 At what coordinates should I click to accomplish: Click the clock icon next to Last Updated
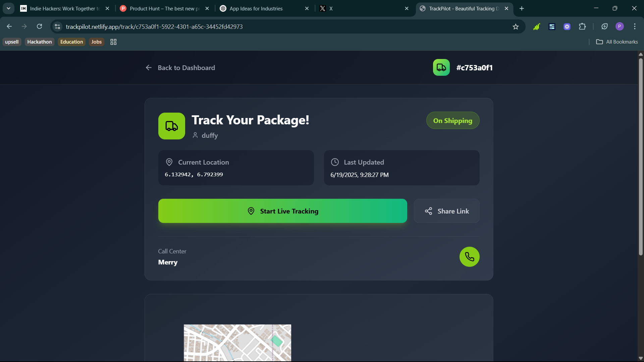(335, 162)
